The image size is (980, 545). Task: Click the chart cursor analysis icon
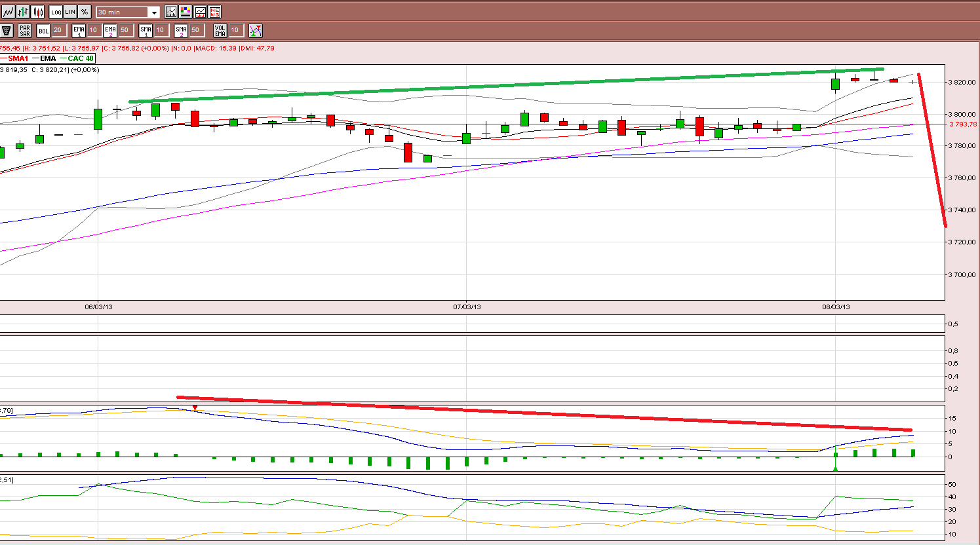coord(171,12)
